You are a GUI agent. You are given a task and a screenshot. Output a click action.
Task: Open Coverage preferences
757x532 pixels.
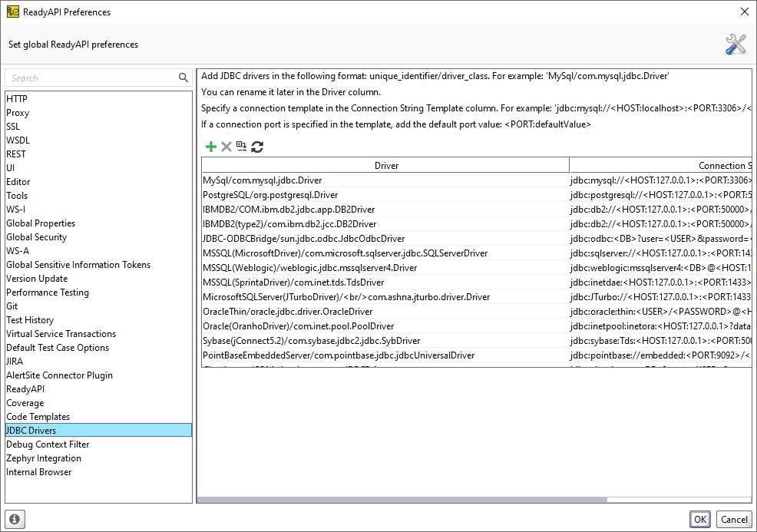[x=98, y=403]
